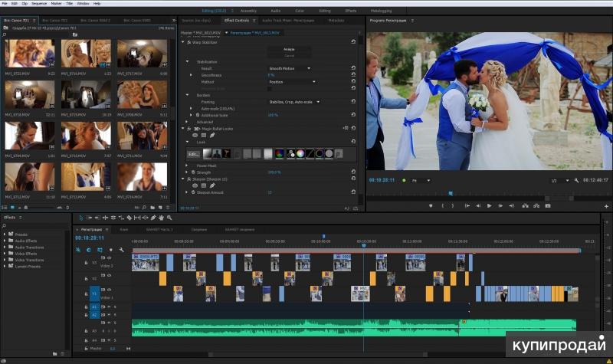Click the Extract button in Program monitor
The image size is (613, 364).
536,205
